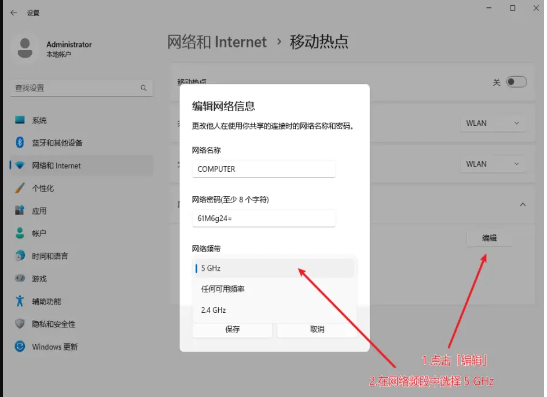Open the first WLAN dropdown
Image resolution: width=547 pixels, height=397 pixels.
[x=493, y=123]
